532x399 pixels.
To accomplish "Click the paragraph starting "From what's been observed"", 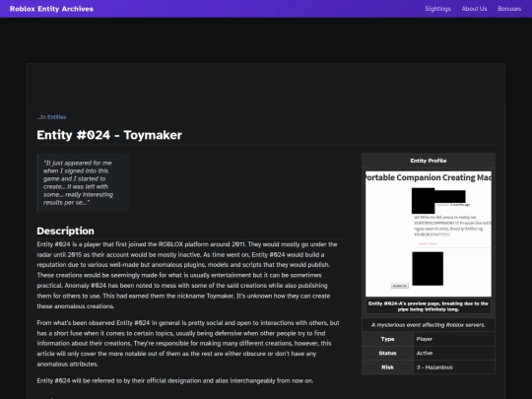I will [x=188, y=344].
